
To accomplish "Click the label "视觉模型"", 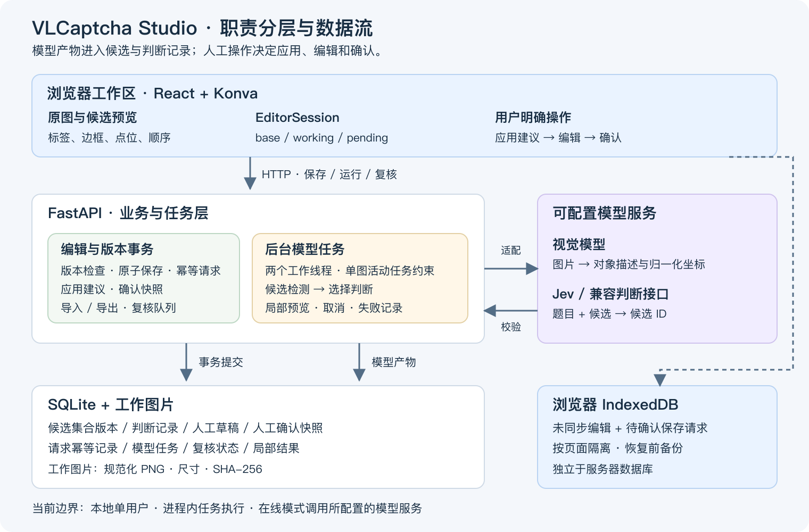I will (579, 245).
